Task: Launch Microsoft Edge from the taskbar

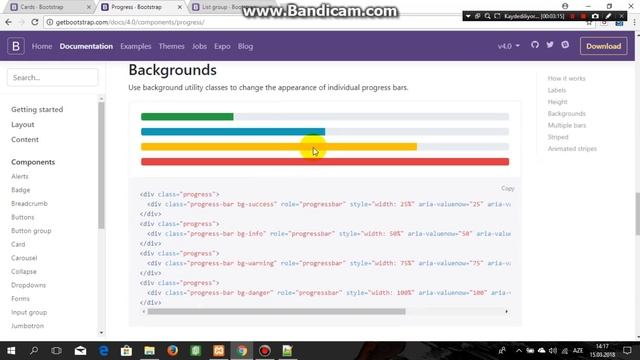Action: pos(104,351)
